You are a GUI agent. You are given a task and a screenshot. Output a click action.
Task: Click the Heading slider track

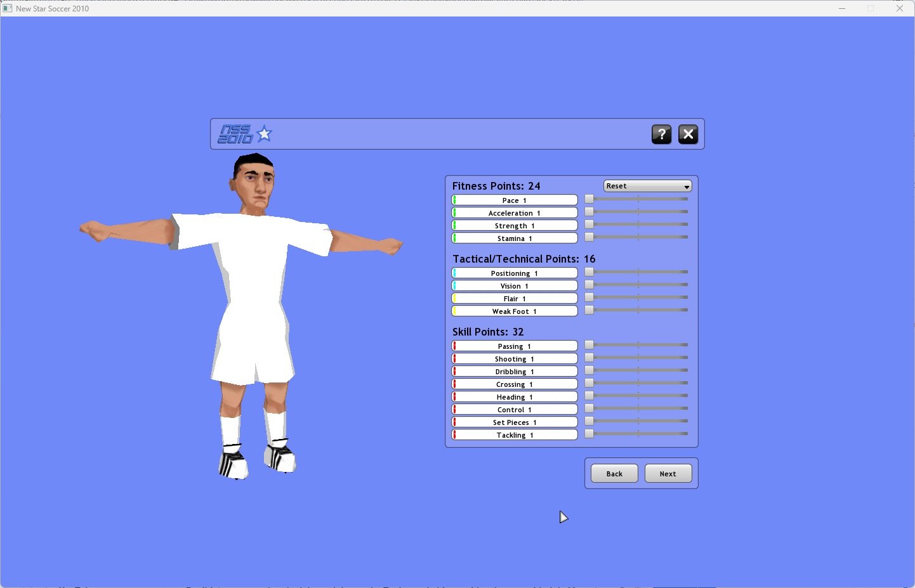point(640,396)
